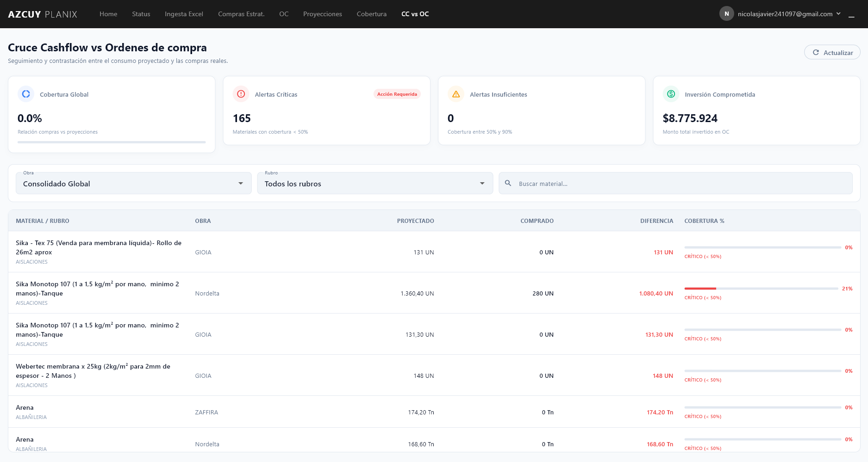
Task: Click the search magnifier icon
Action: pyautogui.click(x=508, y=183)
